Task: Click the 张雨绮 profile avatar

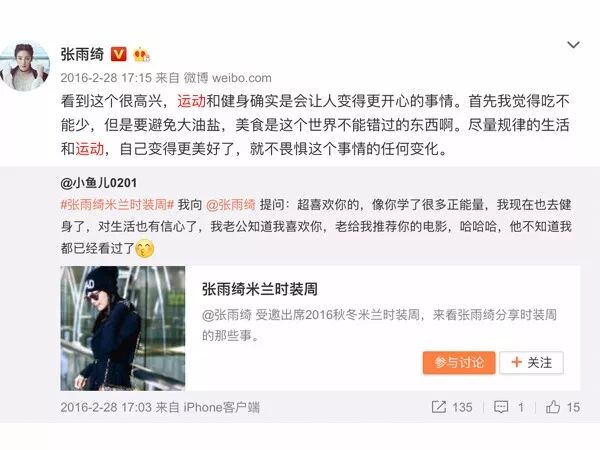Action: click(x=25, y=66)
